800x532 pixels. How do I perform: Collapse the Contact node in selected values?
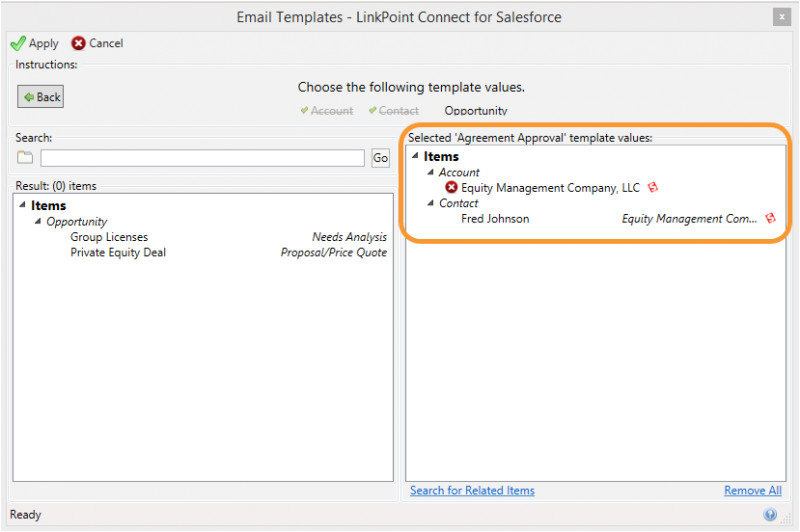(x=431, y=202)
